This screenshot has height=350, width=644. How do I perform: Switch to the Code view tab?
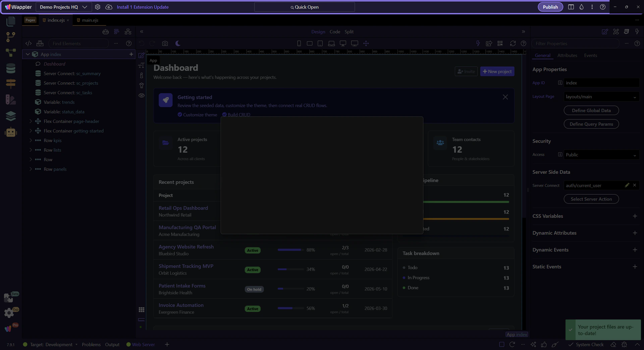point(334,32)
